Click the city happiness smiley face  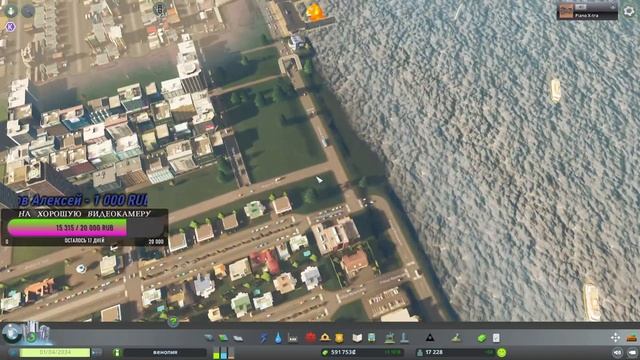pos(502,352)
